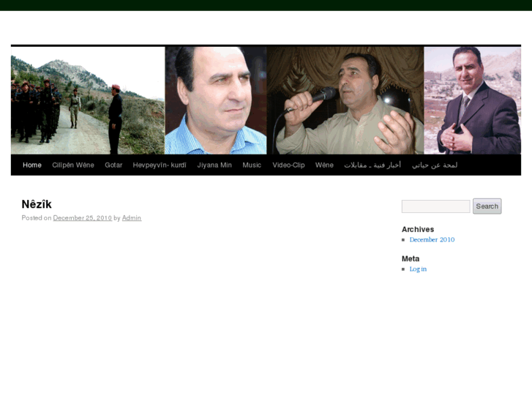
Task: Go to the Gotar page
Action: tap(113, 165)
